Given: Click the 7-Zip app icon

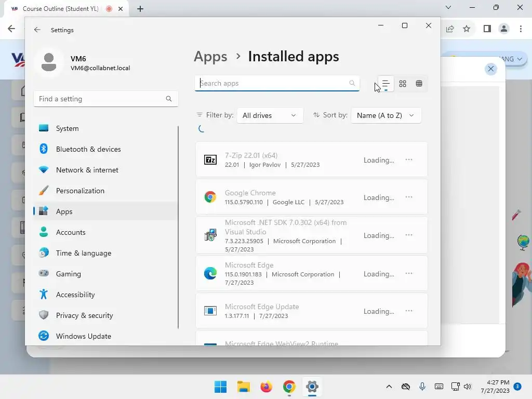Looking at the screenshot, I should (x=210, y=159).
